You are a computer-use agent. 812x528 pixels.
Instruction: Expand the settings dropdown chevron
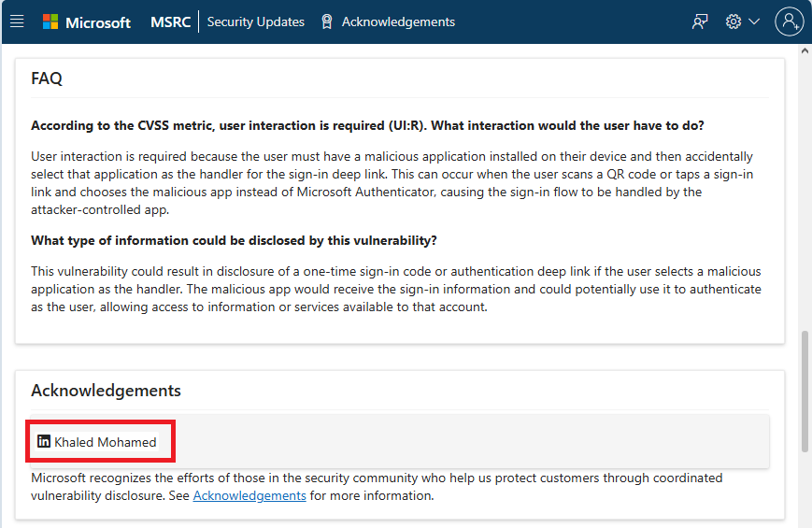[x=754, y=21]
